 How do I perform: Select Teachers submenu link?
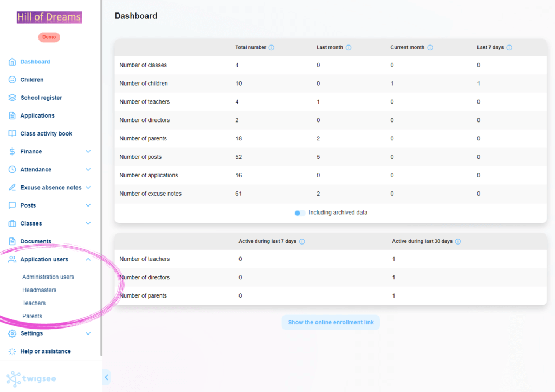coord(34,303)
